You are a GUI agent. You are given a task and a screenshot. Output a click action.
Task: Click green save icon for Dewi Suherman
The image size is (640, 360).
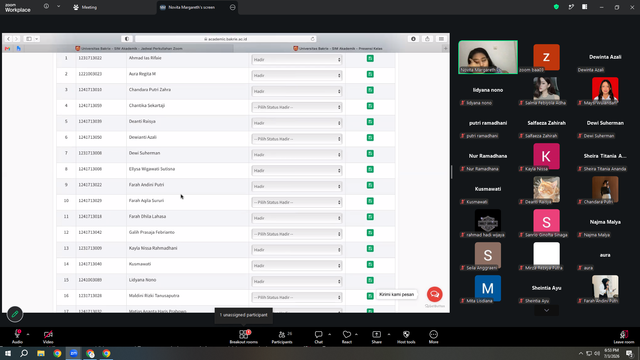[x=370, y=153]
